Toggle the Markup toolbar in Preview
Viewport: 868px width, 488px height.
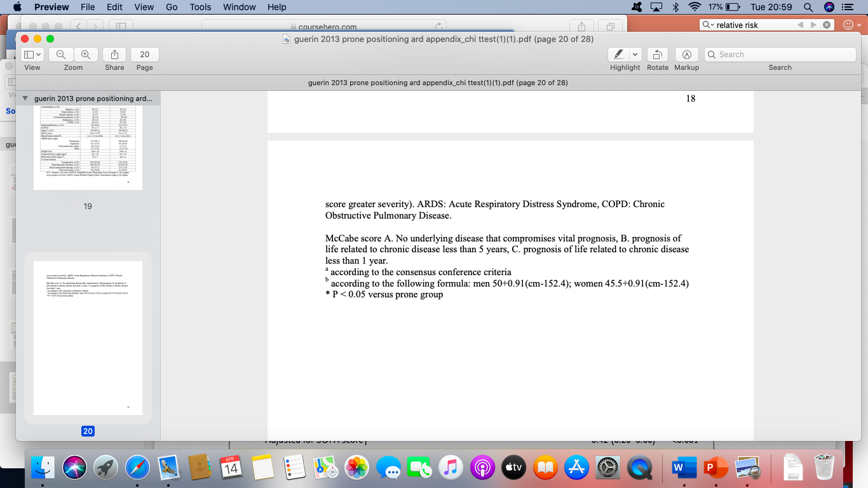point(686,54)
